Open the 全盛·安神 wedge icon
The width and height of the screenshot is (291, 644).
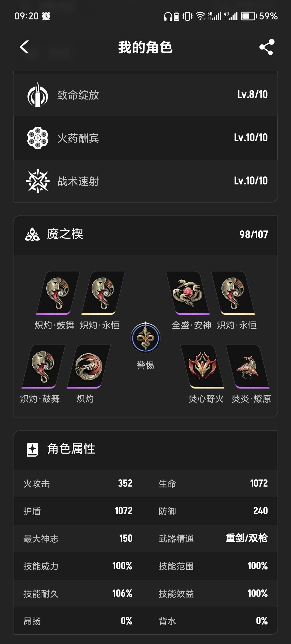pyautogui.click(x=188, y=293)
